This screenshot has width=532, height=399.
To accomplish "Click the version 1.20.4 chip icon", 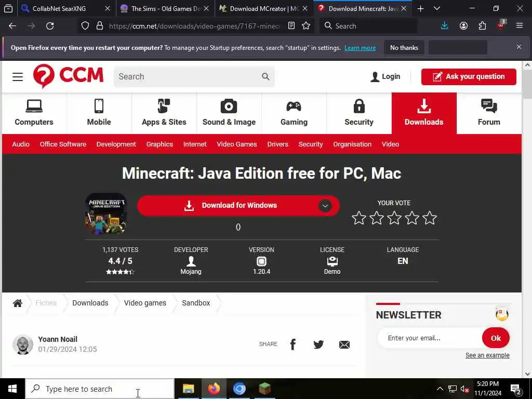I will 262,261.
